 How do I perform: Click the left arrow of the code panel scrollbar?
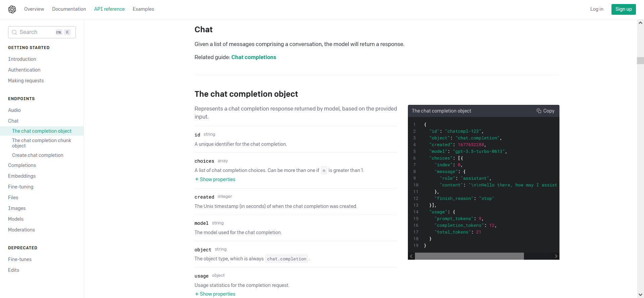click(x=411, y=256)
